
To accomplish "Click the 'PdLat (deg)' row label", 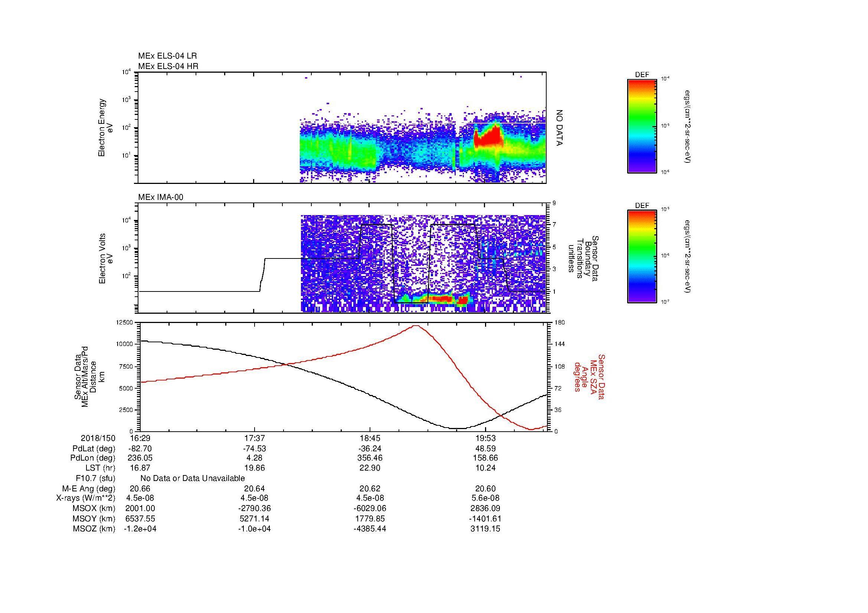I will [94, 449].
